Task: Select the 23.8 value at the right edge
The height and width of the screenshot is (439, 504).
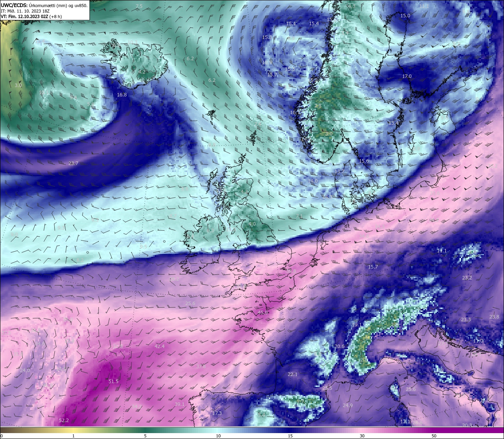Action: tap(494, 317)
